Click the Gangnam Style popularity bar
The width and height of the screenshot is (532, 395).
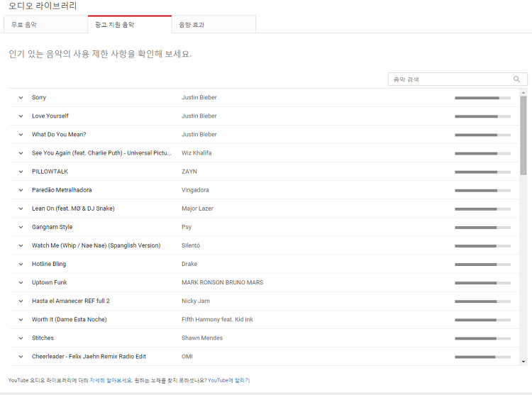coord(482,228)
